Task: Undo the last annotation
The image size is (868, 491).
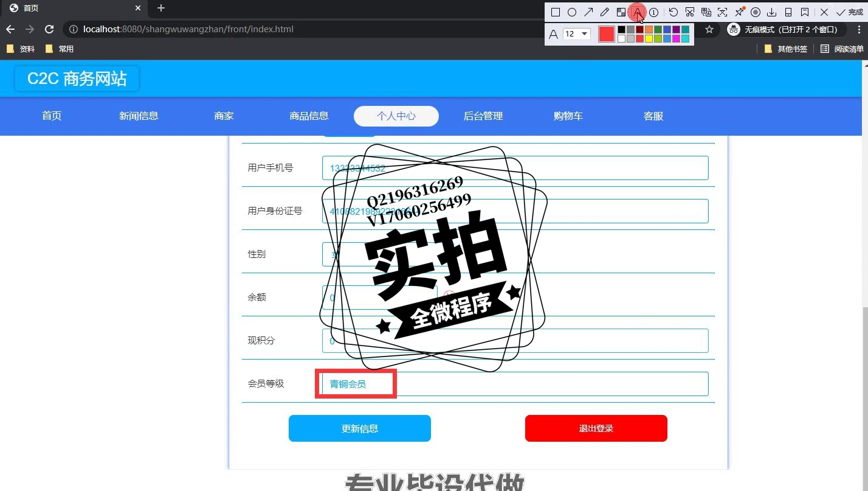Action: point(673,12)
